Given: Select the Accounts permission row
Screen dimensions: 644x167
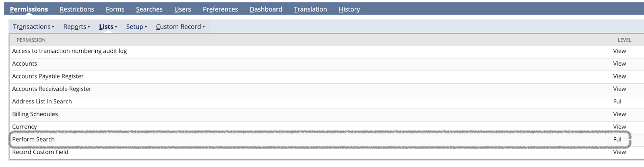Looking at the screenshot, I should [320, 64].
